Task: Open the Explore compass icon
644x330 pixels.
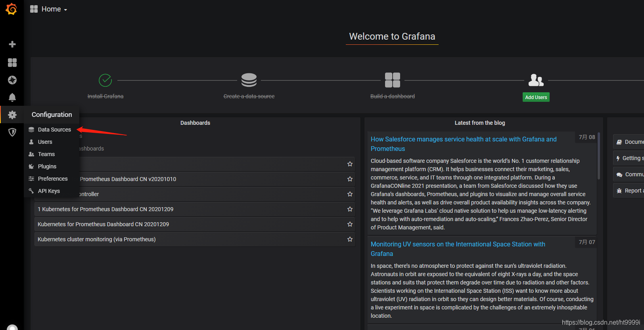Action: click(12, 80)
